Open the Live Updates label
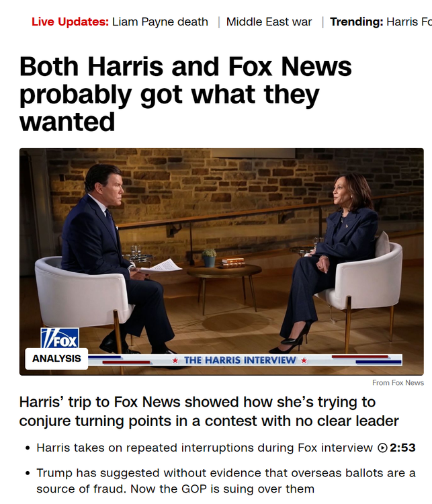The height and width of the screenshot is (504, 432). [70, 22]
